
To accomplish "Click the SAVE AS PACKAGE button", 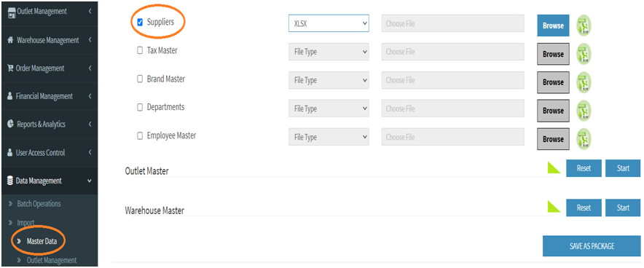I will point(592,246).
